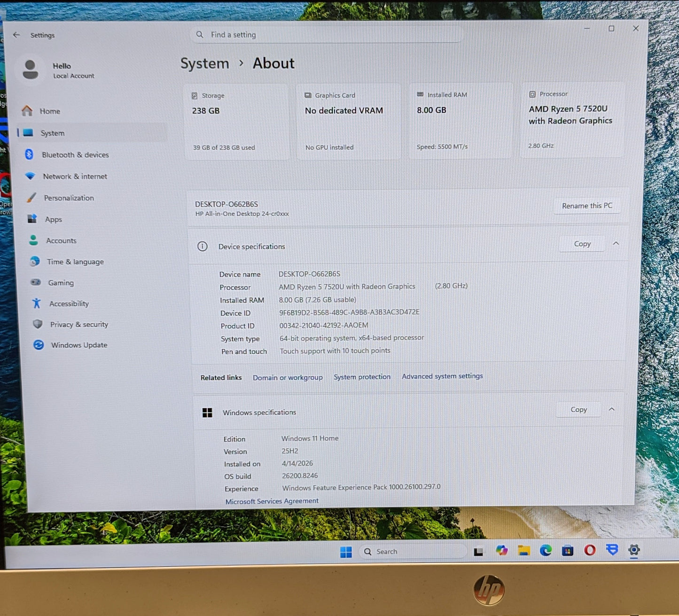Click the Find a setting search box
Viewport: 679px width, 616px height.
point(326,35)
